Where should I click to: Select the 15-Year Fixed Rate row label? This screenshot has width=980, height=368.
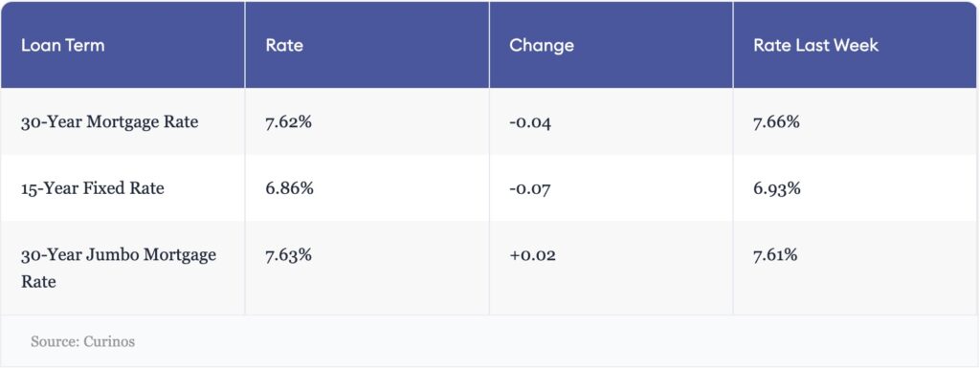93,188
